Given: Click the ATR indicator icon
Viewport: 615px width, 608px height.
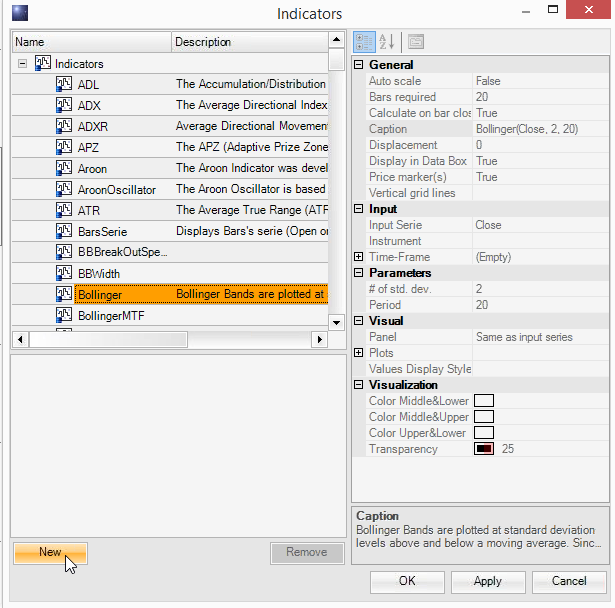Looking at the screenshot, I should [x=64, y=210].
